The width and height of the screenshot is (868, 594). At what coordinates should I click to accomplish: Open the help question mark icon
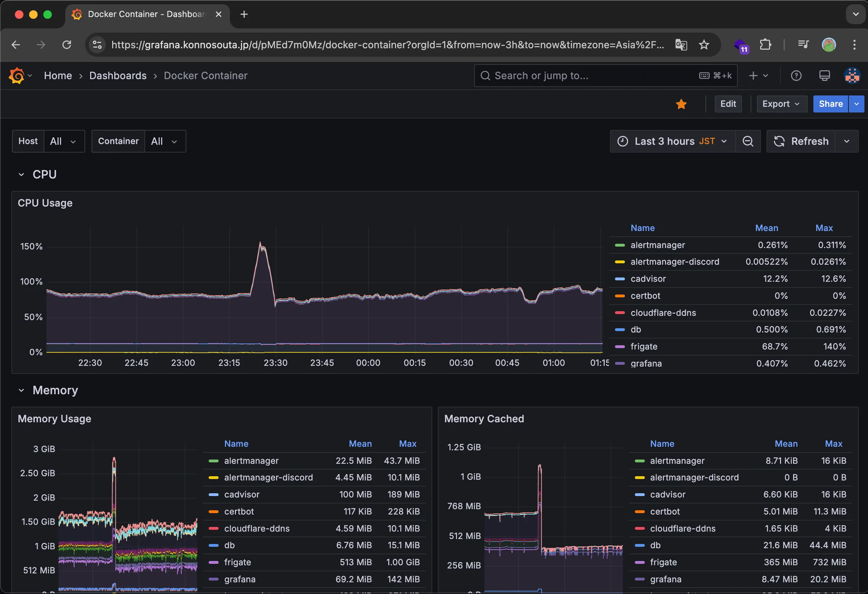[796, 76]
